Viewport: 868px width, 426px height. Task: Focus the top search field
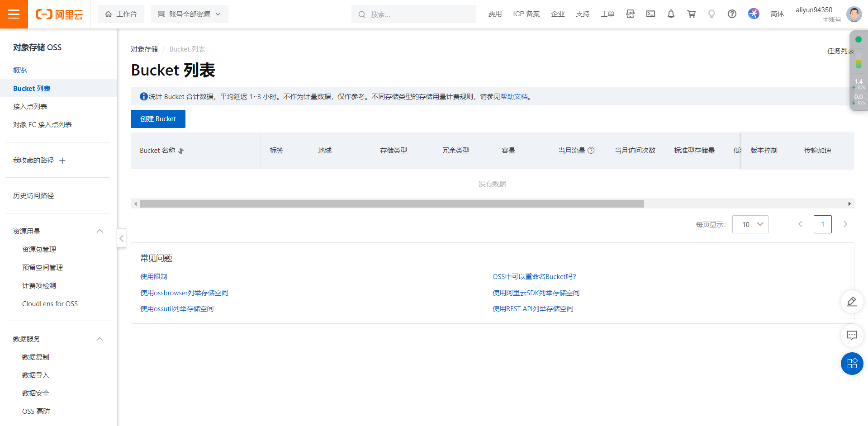[413, 14]
